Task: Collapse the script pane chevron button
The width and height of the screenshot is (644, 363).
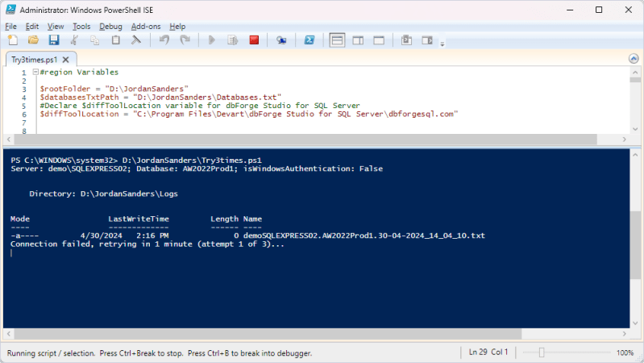Action: [634, 59]
